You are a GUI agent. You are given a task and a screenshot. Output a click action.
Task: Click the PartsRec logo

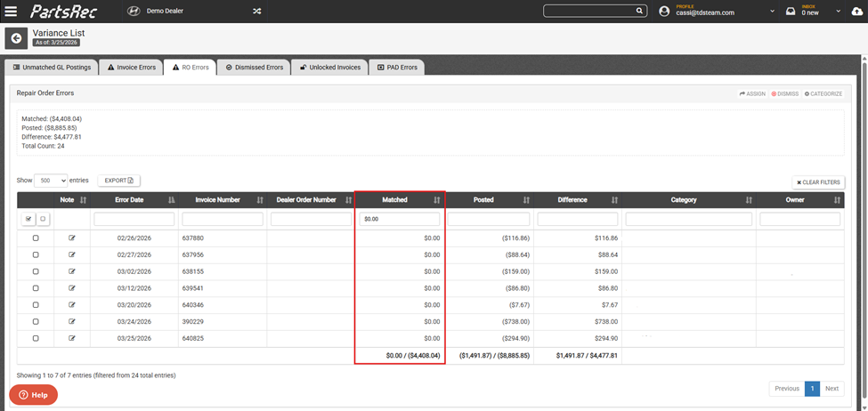tap(63, 11)
